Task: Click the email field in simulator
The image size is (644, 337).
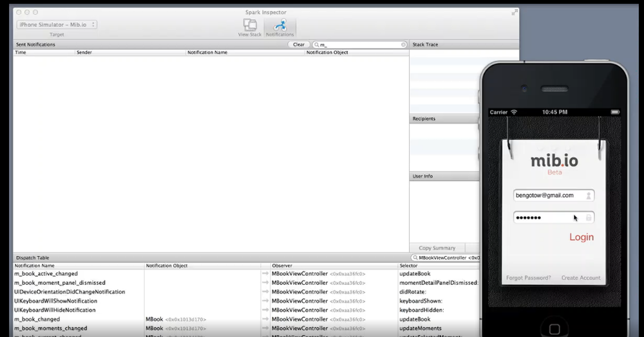Action: (554, 196)
